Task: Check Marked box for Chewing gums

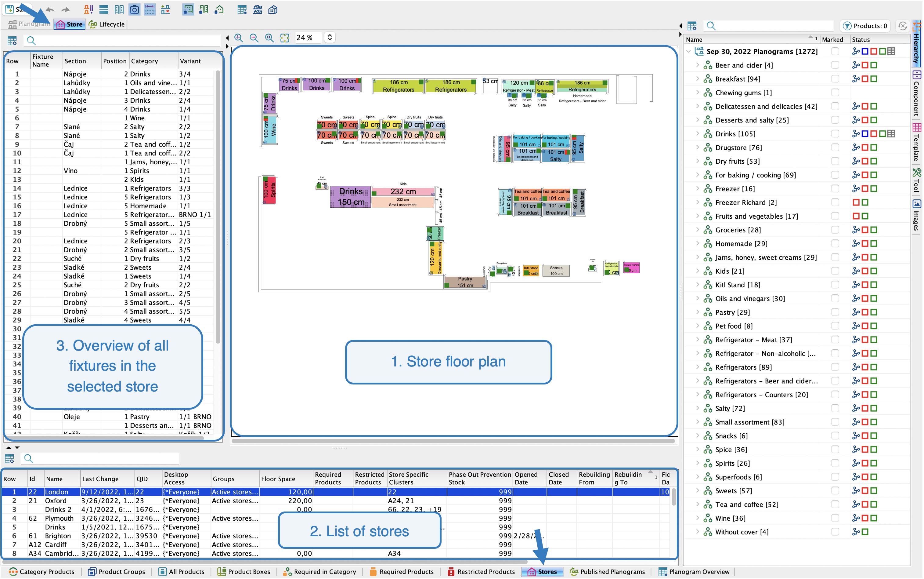Action: (x=835, y=93)
